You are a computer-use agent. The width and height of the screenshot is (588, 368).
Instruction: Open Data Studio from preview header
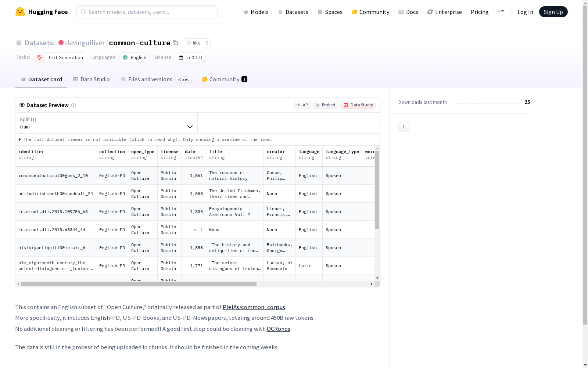click(358, 105)
